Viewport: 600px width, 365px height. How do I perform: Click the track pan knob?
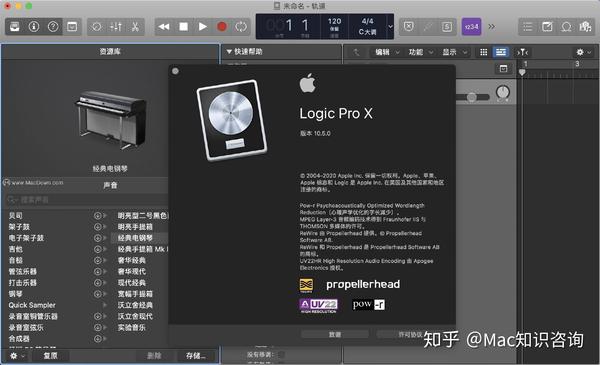pyautogui.click(x=503, y=92)
